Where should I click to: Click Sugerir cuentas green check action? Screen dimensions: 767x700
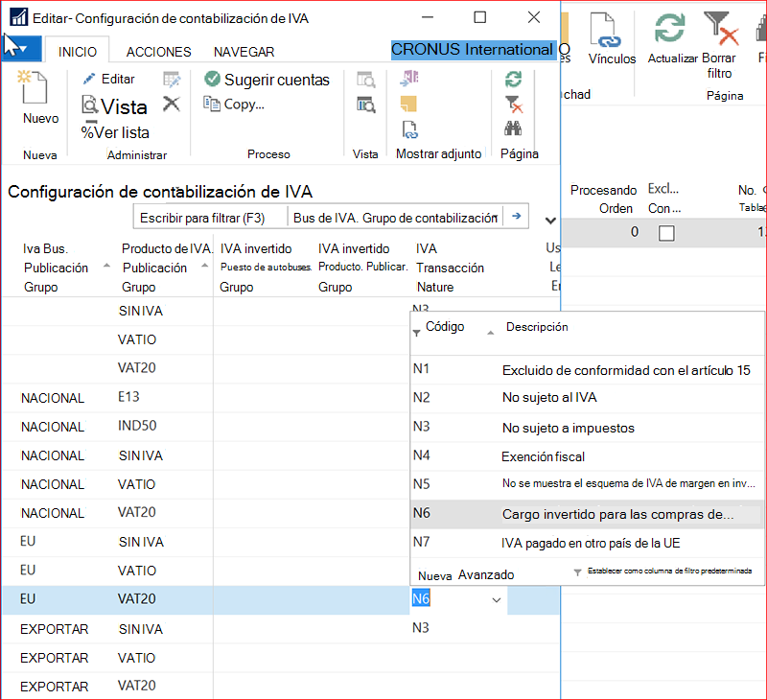click(267, 80)
